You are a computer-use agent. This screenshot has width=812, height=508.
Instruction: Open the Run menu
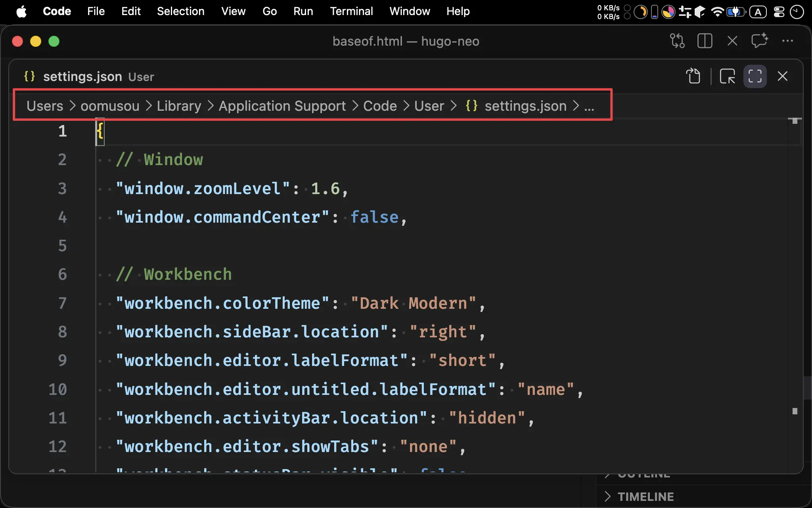[303, 12]
